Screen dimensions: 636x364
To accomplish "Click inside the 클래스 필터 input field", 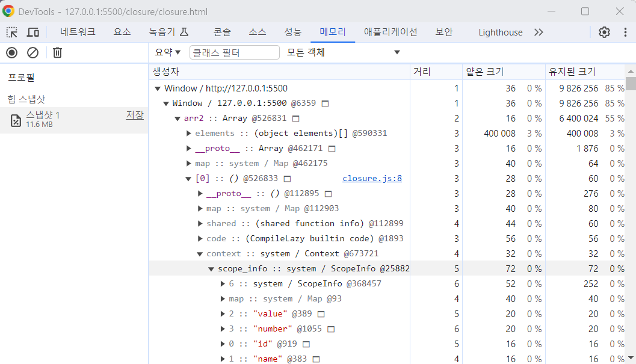I will point(234,52).
